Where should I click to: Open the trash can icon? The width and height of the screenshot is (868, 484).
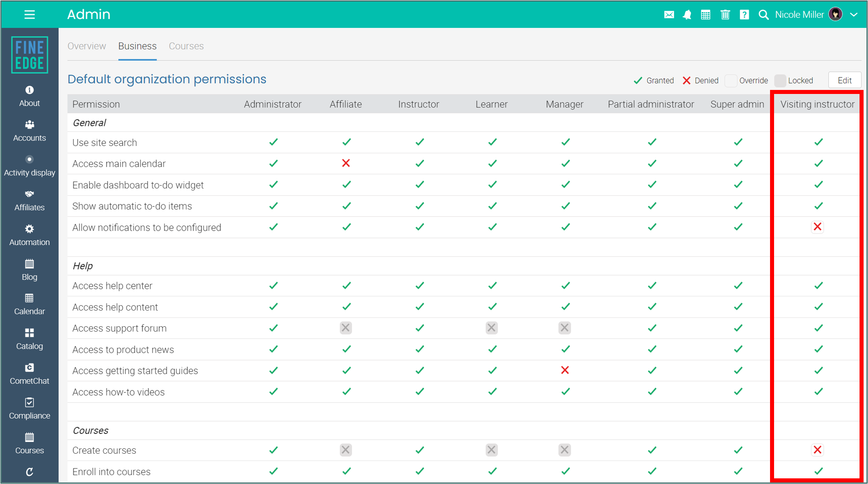(725, 15)
